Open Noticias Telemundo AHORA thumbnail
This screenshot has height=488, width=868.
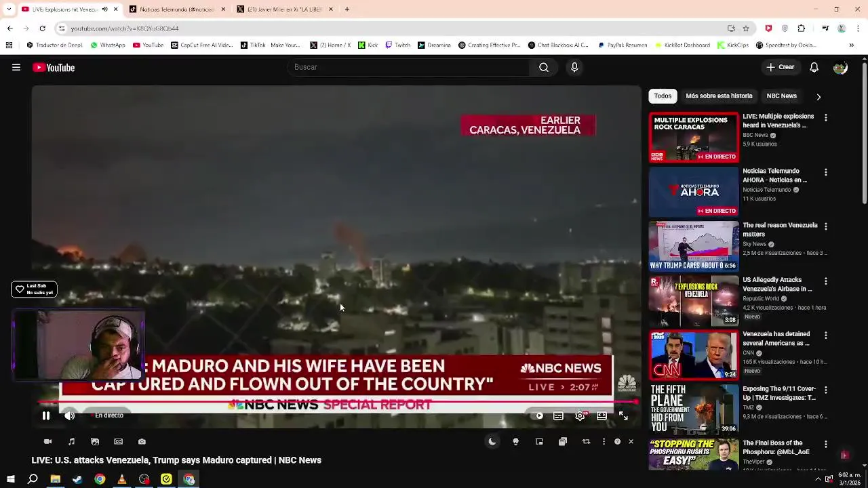[694, 192]
